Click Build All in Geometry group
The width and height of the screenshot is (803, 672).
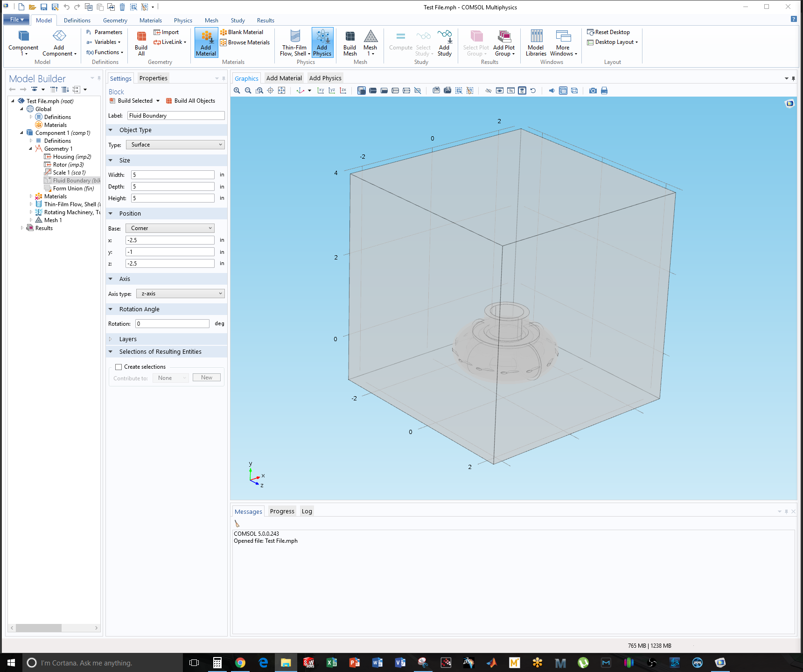(x=141, y=43)
